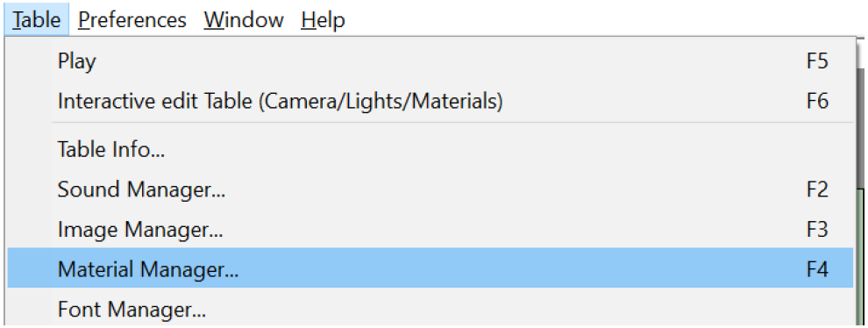Choose Interactive edit Table (Camera/Lights/Materials)
Image resolution: width=868 pixels, height=328 pixels.
click(x=430, y=101)
